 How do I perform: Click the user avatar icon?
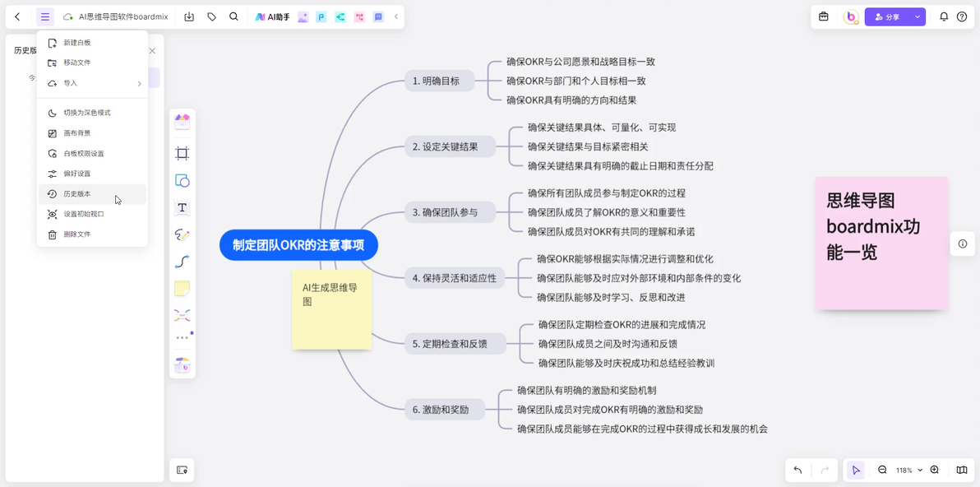click(851, 17)
